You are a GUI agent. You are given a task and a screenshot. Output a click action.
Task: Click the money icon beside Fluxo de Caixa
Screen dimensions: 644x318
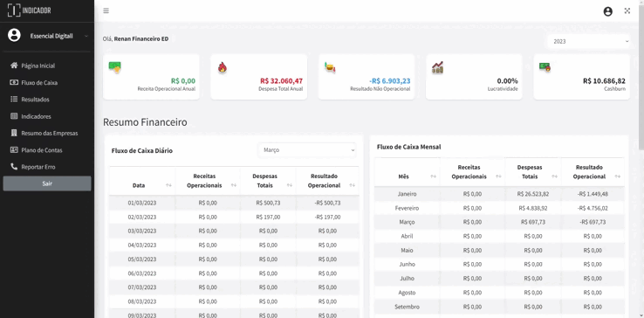[x=14, y=82]
